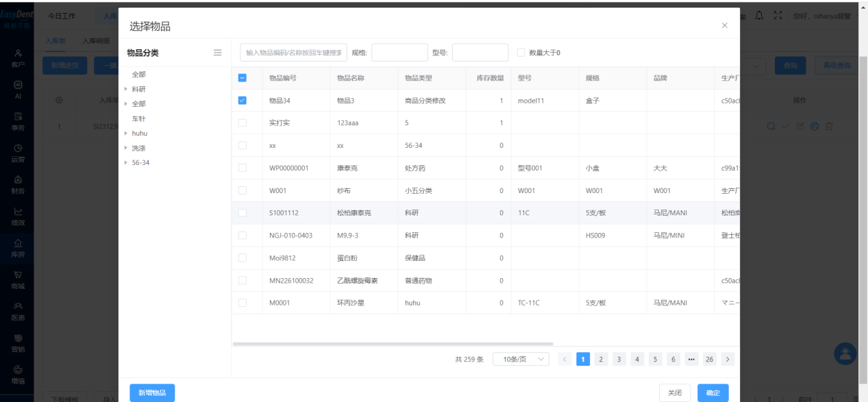Go to page 5 of items
Screen dimensions: 868x402
coord(655,360)
